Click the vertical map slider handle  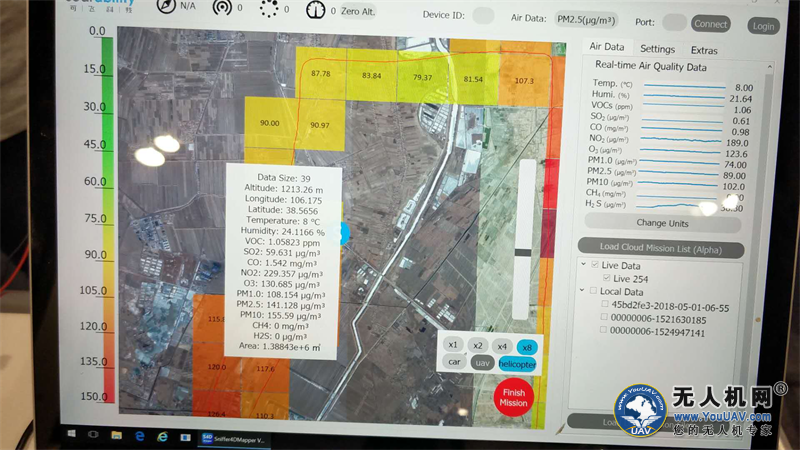click(521, 254)
